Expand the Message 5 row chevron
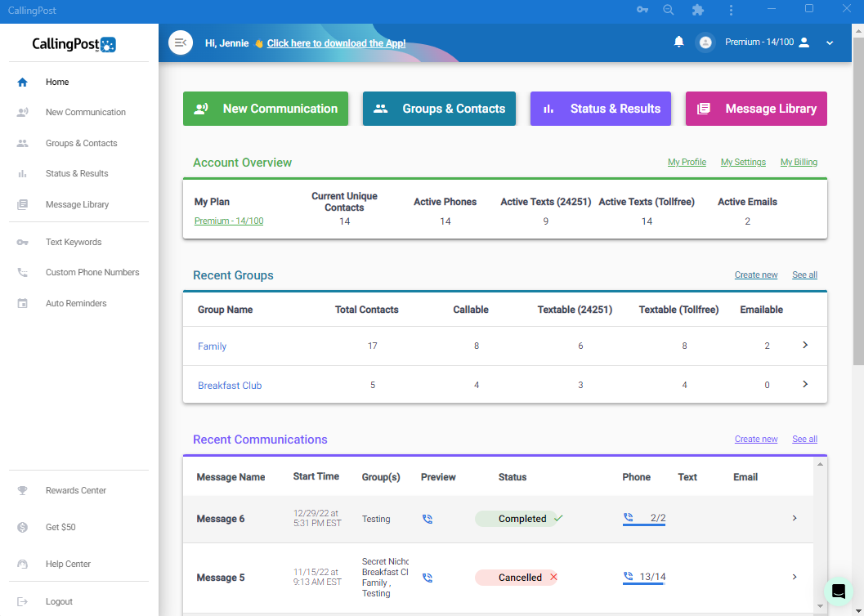 (794, 578)
